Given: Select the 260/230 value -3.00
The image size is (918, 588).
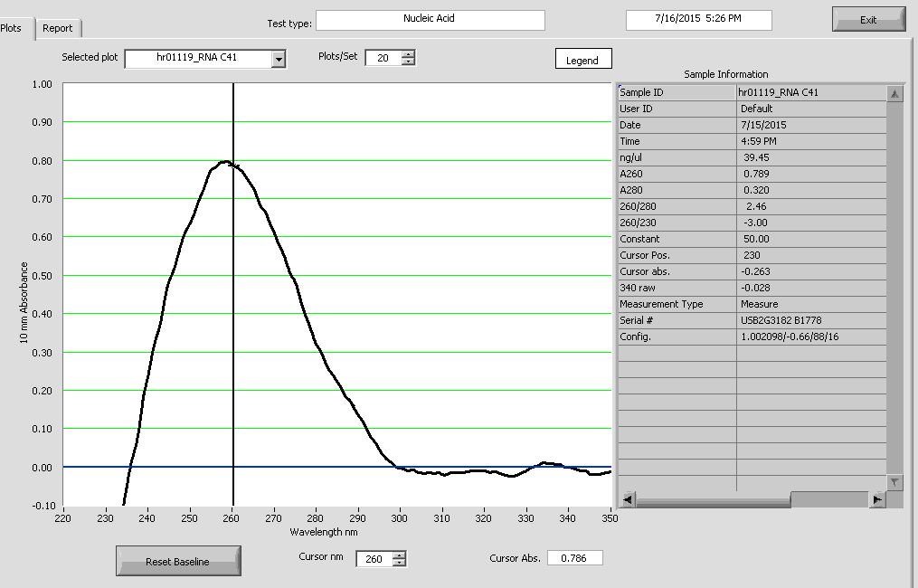Looking at the screenshot, I should tap(811, 223).
